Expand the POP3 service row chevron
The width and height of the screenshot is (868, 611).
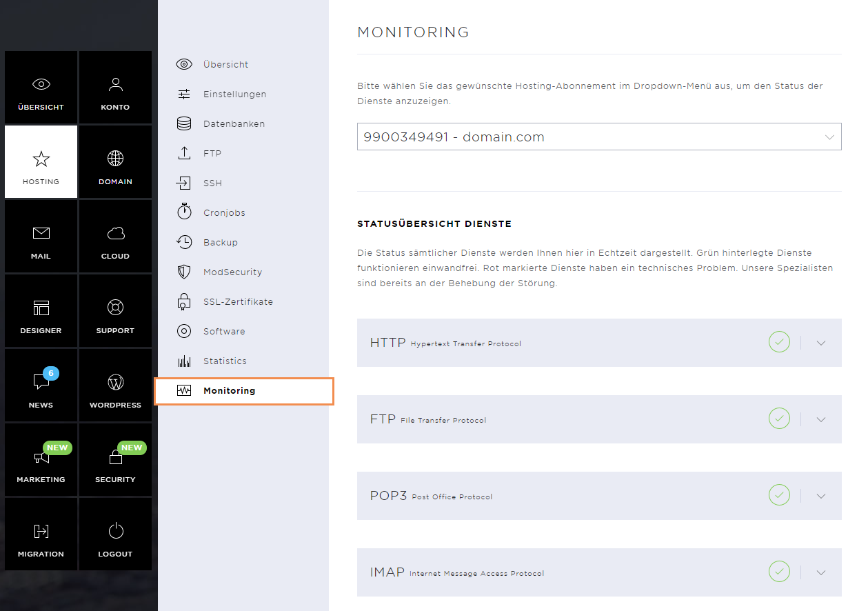[x=820, y=496]
